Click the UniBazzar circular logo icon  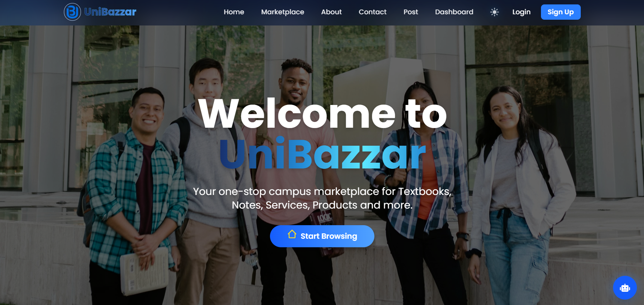click(72, 12)
